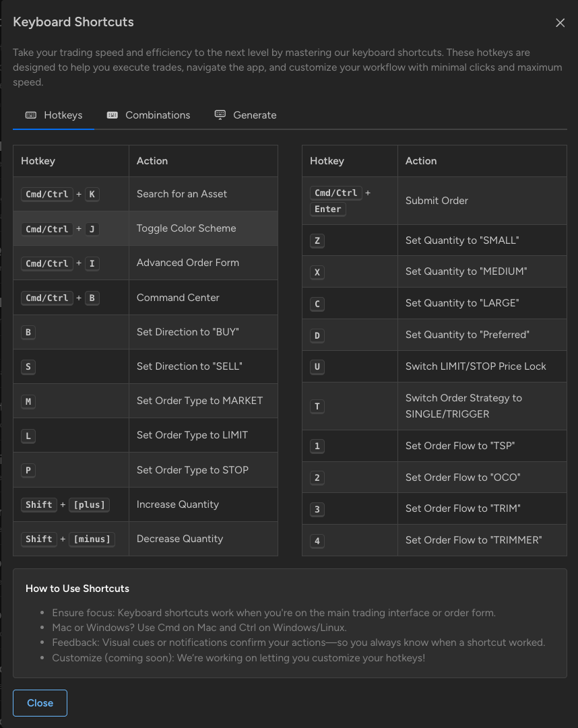Open the Generate tab
The image size is (578, 728).
pyautogui.click(x=246, y=115)
